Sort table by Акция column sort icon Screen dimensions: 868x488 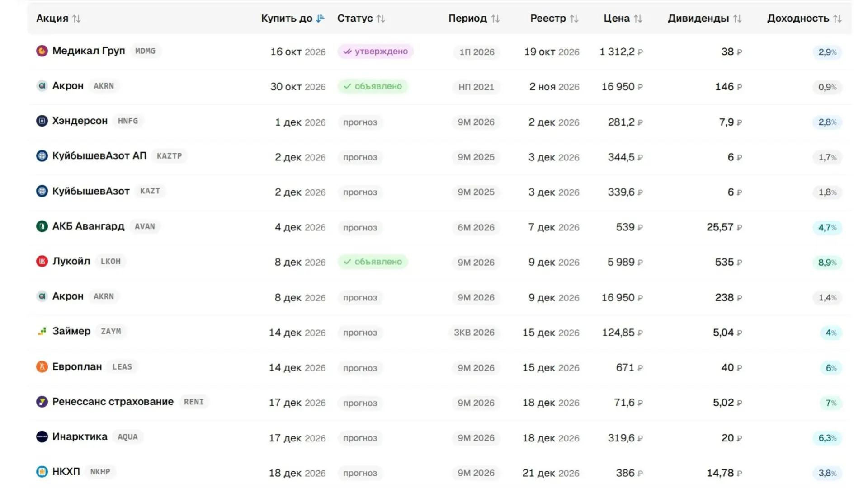76,19
